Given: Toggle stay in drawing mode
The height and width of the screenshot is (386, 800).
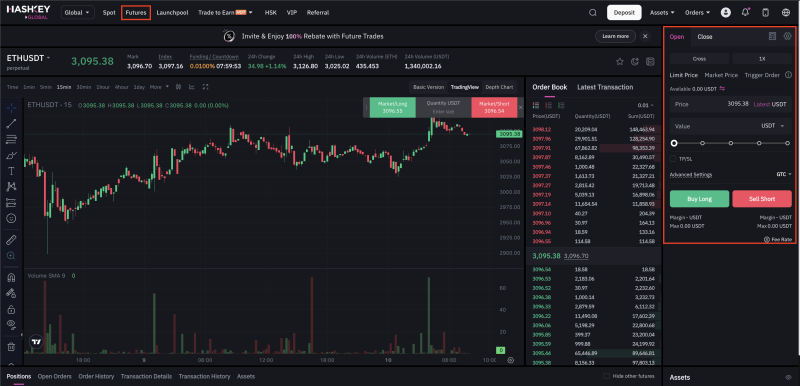Looking at the screenshot, I should click(x=11, y=293).
